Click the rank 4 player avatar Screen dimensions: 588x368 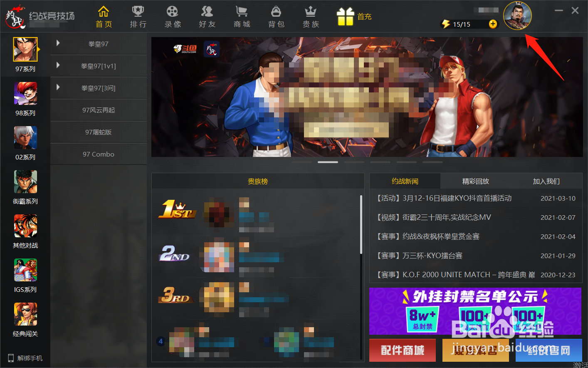[182, 341]
